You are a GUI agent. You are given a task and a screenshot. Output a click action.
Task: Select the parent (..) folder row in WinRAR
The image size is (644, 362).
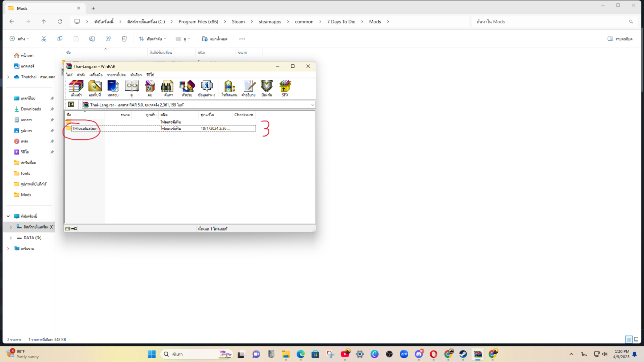(160, 122)
